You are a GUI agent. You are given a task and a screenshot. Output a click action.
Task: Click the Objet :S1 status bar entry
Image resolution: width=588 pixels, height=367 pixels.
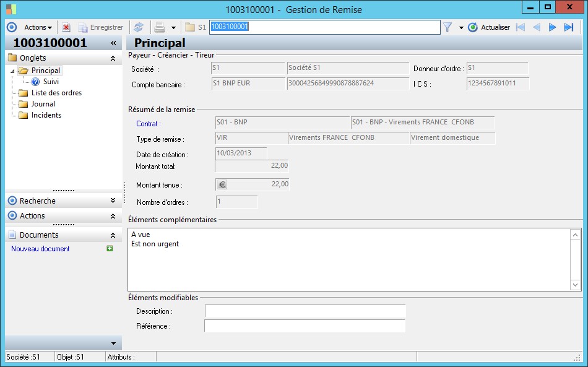click(x=71, y=357)
